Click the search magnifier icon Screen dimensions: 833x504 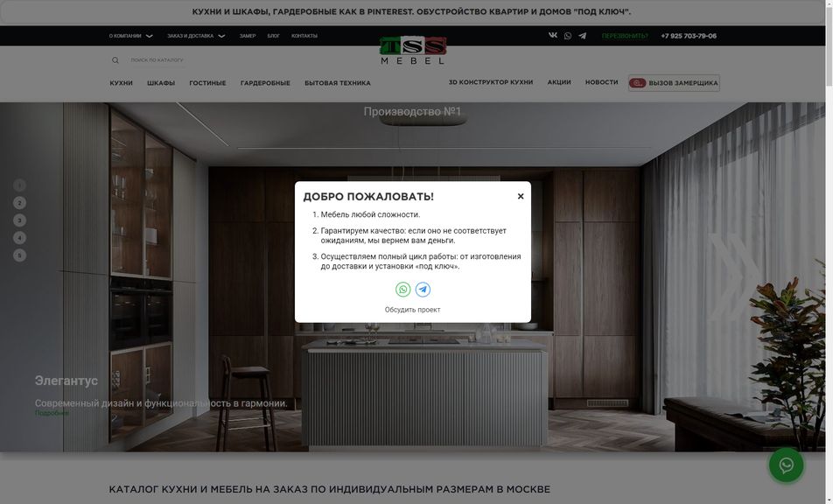pyautogui.click(x=115, y=60)
